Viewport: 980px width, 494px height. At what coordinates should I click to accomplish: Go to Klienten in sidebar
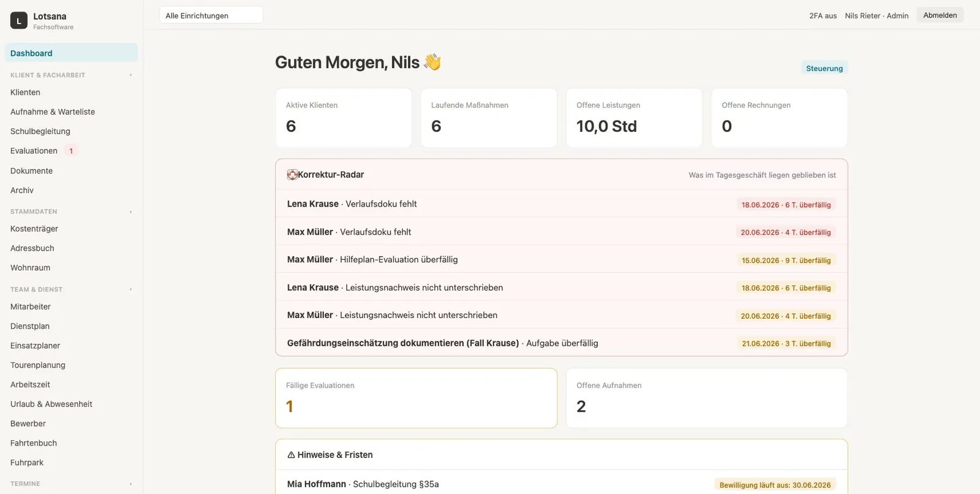click(x=72, y=93)
